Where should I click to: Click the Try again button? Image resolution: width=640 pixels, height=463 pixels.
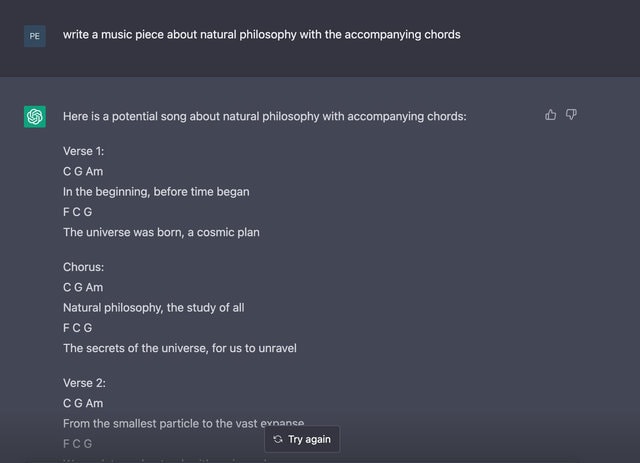302,439
